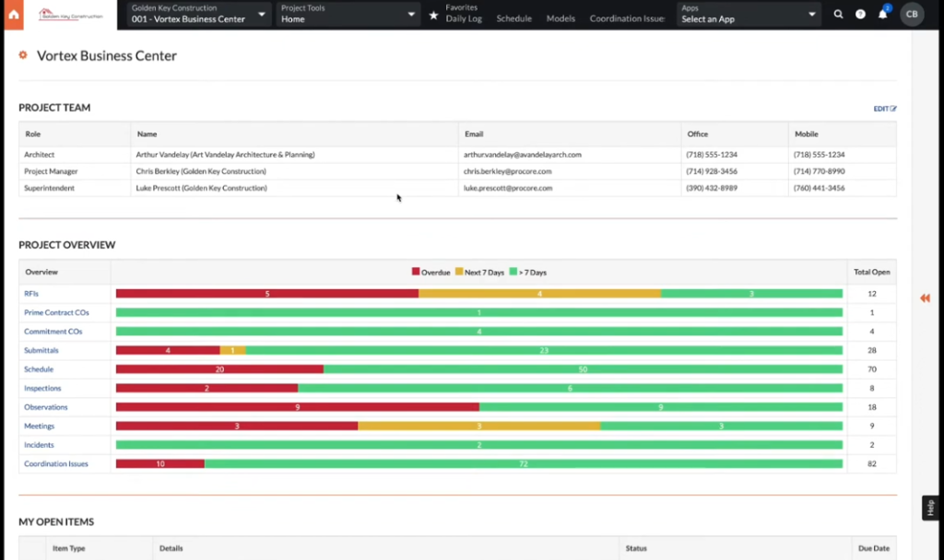The height and width of the screenshot is (560, 944).
Task: Open the Schedule overview row link
Action: tap(39, 369)
